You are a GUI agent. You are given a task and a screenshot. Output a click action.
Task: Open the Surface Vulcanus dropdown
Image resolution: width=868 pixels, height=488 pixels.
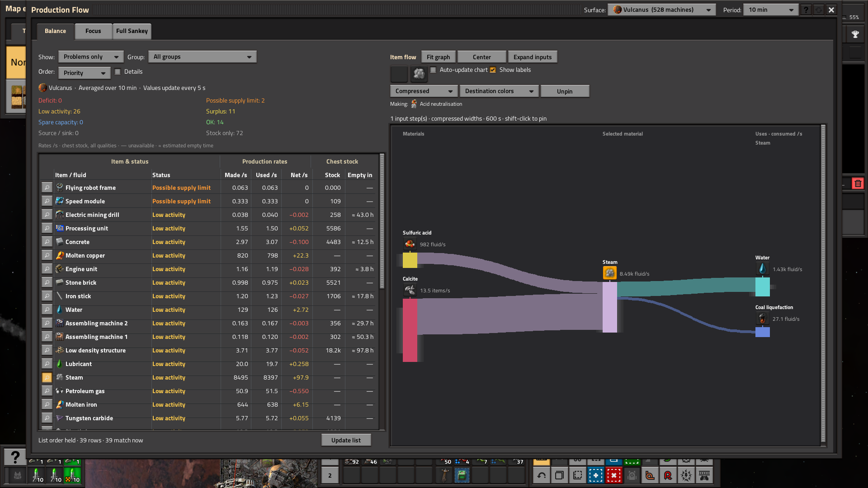[x=661, y=10]
